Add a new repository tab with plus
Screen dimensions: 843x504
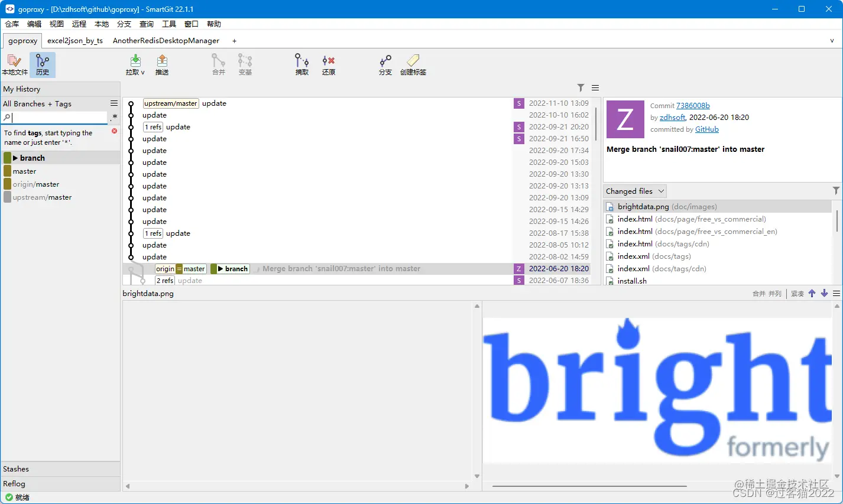click(x=234, y=41)
